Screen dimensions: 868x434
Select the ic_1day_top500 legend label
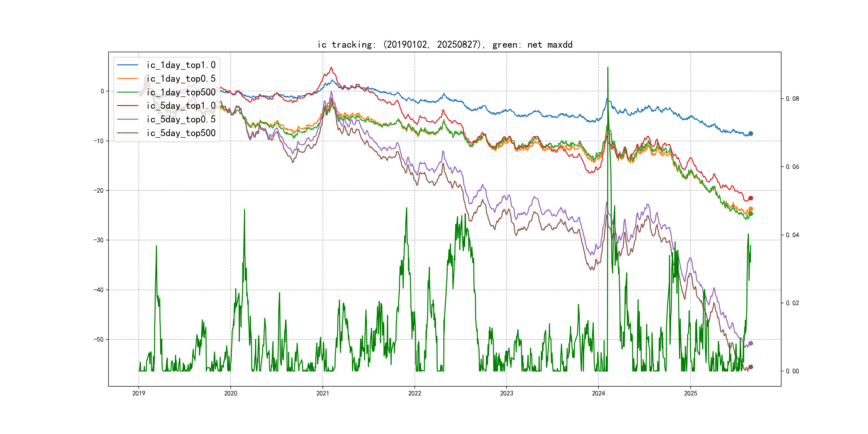181,92
